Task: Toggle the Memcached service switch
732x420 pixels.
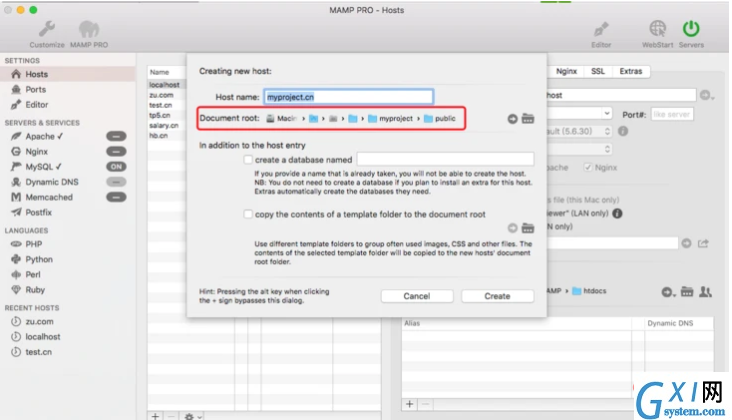Action: pos(116,197)
